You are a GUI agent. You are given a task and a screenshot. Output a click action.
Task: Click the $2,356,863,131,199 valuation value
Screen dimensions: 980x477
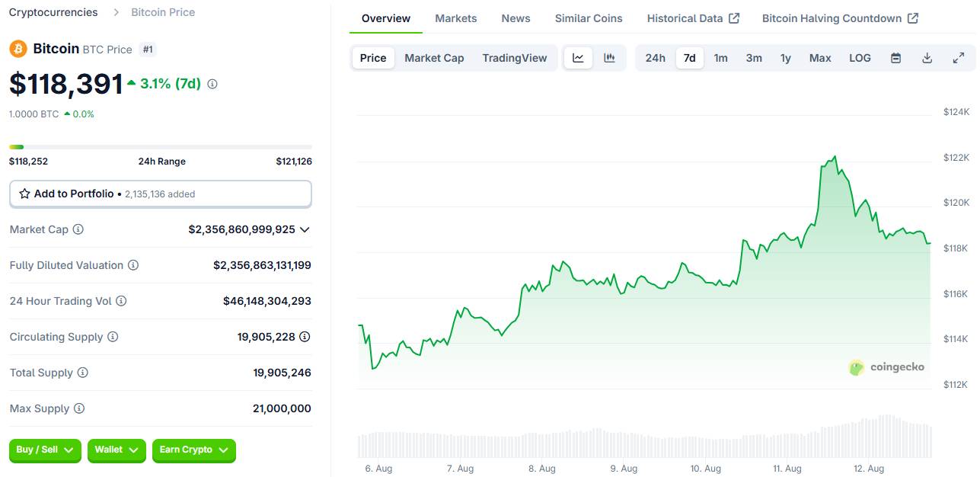262,265
